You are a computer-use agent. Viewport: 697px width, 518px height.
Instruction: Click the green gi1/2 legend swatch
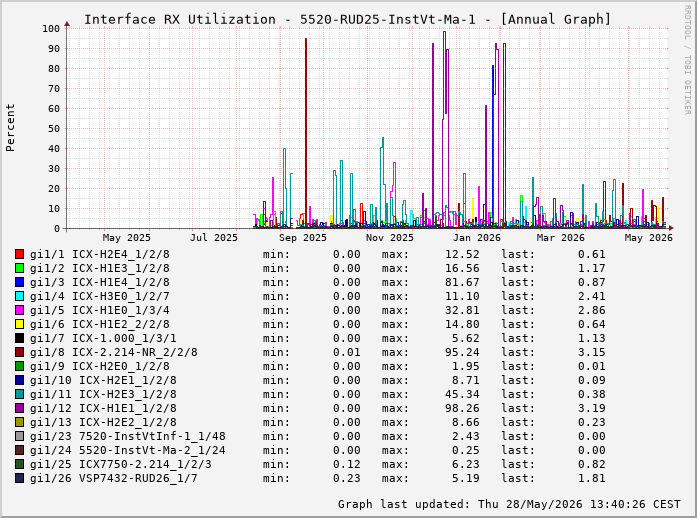point(19,268)
